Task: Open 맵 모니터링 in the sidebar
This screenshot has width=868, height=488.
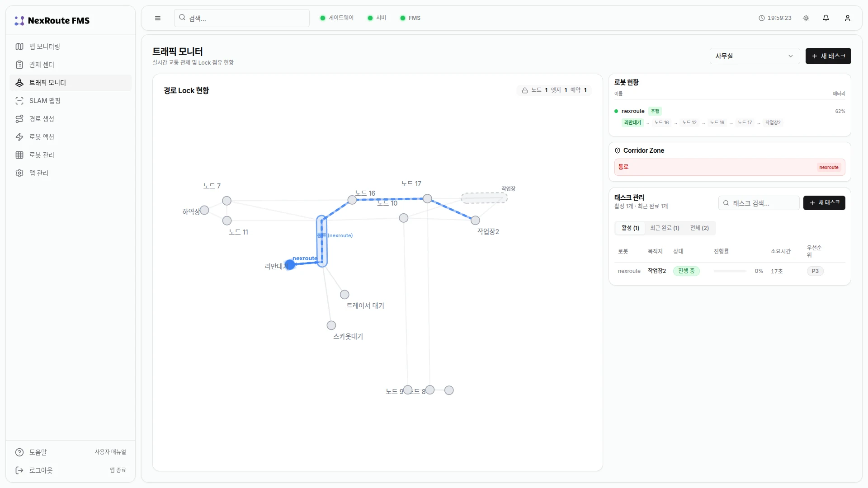Action: pyautogui.click(x=70, y=47)
